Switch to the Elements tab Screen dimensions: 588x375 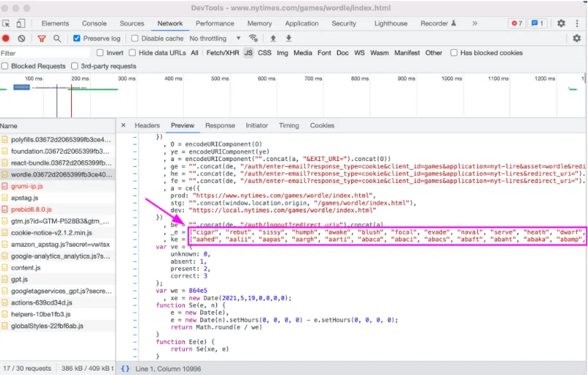[x=55, y=23]
